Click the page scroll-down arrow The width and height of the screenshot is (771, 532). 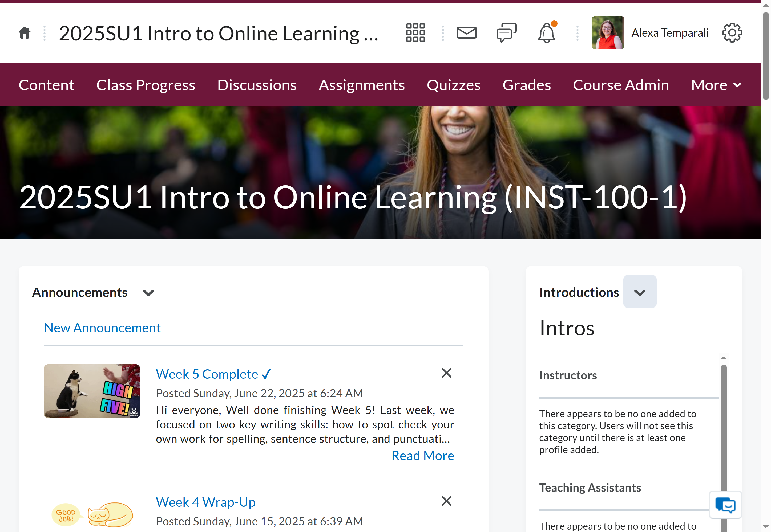pos(766,527)
